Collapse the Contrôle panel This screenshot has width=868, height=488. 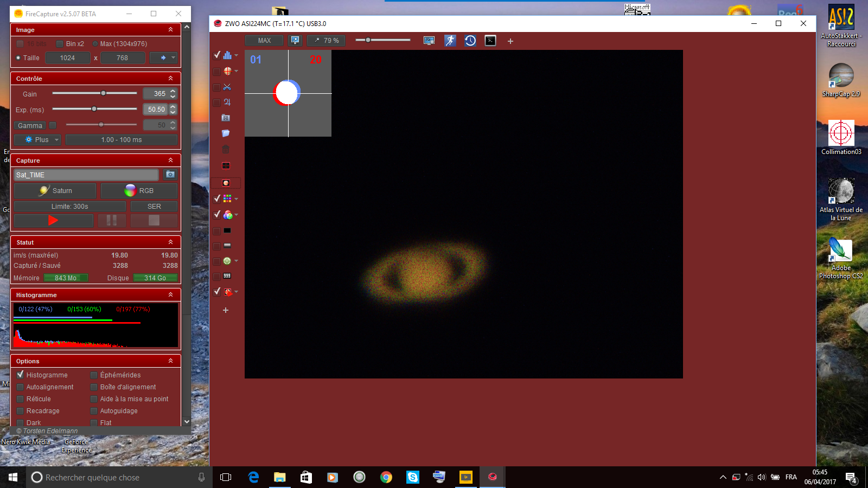coord(170,79)
